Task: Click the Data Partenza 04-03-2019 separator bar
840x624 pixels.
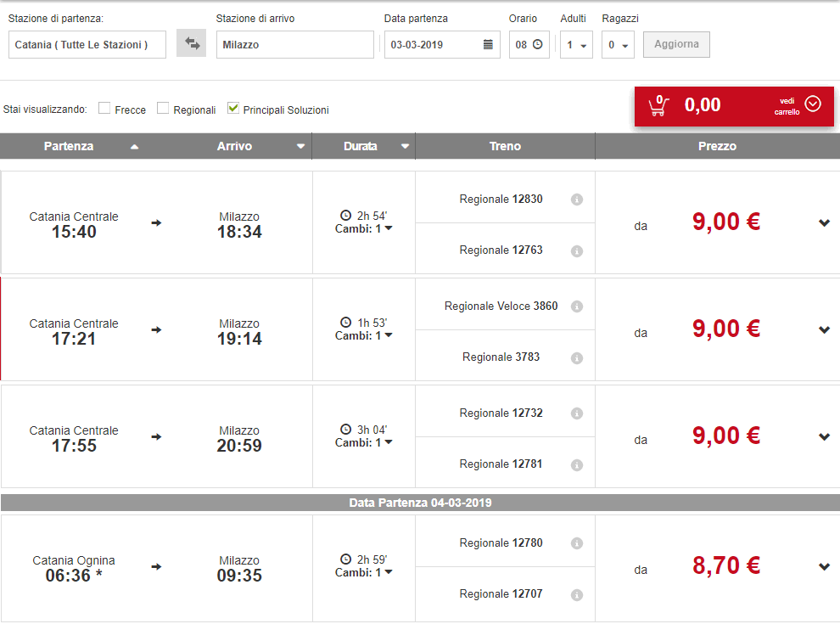Action: point(420,503)
